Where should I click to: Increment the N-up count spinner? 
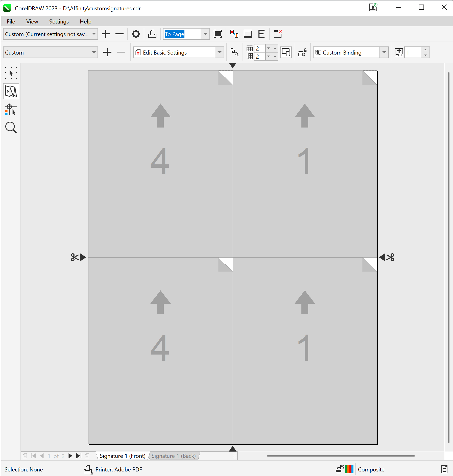tap(425, 49)
